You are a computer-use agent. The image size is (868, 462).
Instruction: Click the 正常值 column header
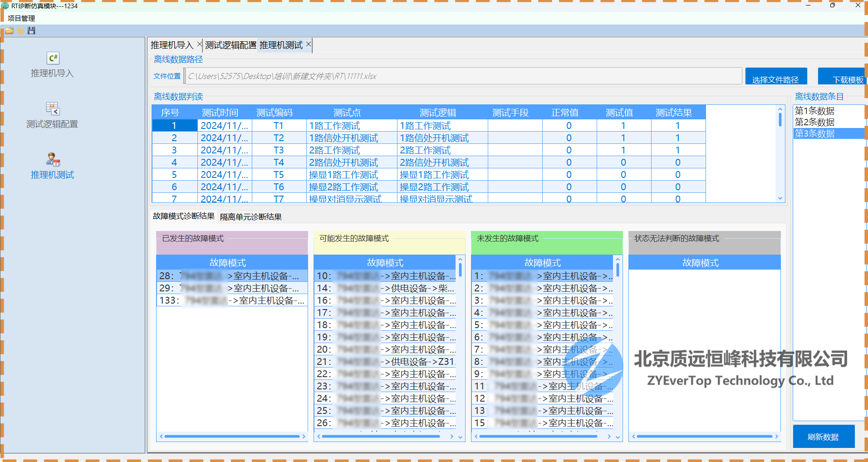click(565, 113)
